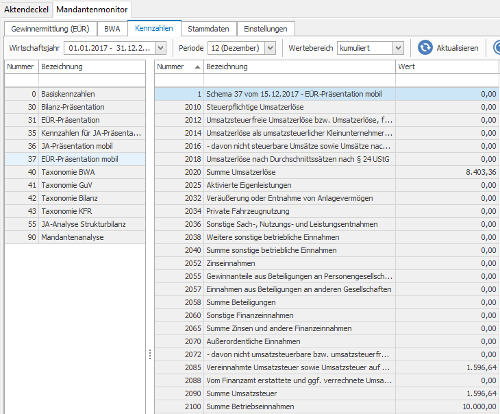Open the Wertebereich dropdown arrow

(398, 48)
